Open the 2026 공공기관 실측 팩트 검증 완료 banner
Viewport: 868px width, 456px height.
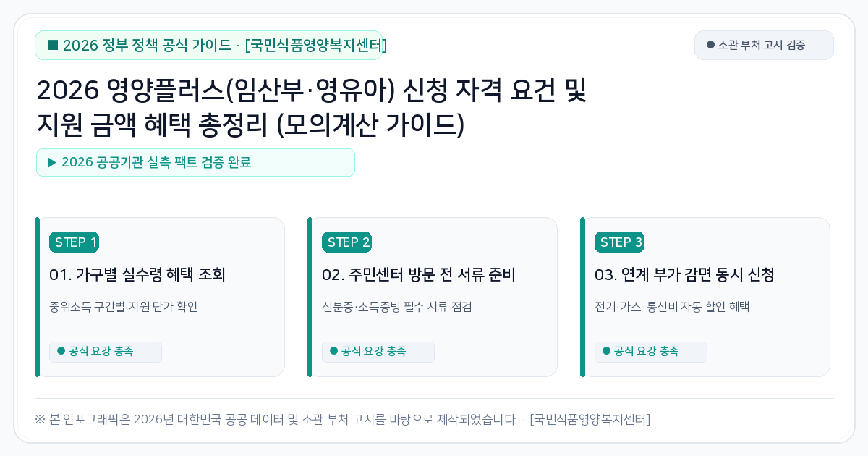(195, 162)
